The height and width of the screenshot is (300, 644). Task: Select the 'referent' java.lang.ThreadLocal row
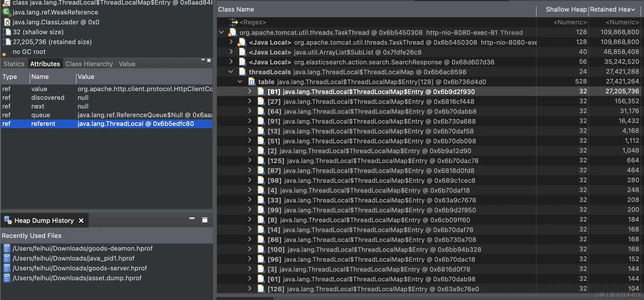coord(107,124)
